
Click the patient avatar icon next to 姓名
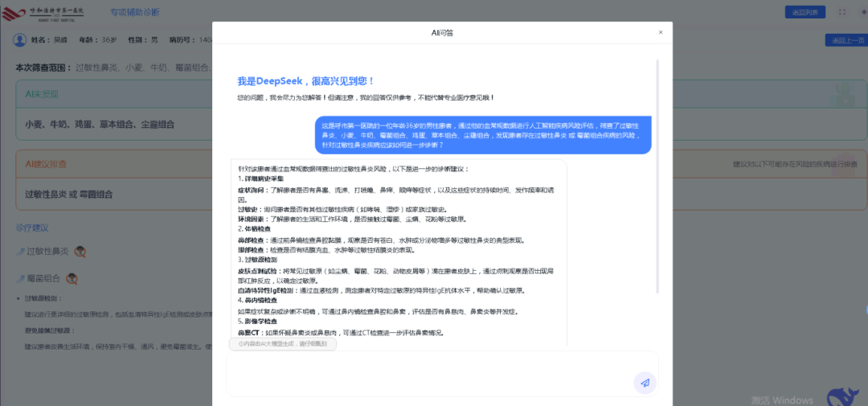20,39
